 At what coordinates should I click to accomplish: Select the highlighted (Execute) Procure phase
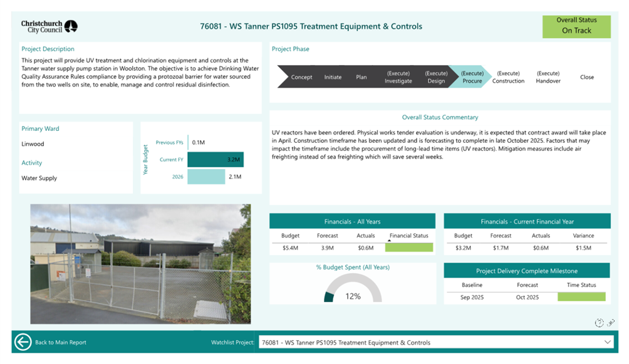(x=472, y=77)
